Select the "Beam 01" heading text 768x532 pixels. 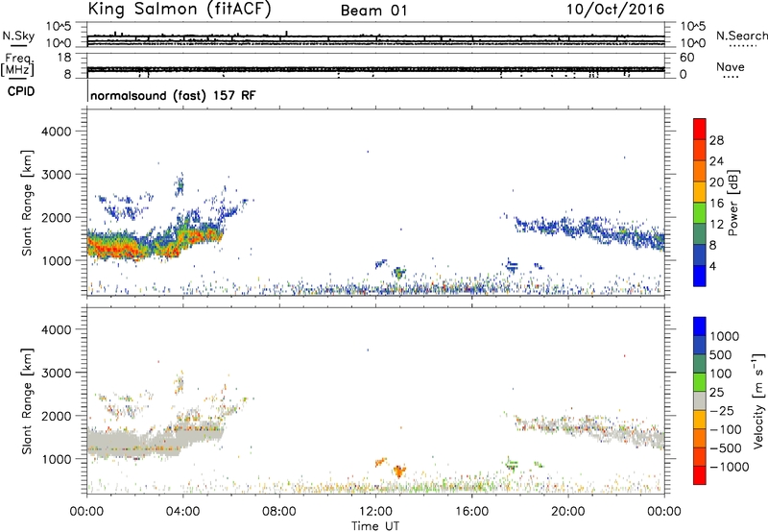(x=373, y=11)
